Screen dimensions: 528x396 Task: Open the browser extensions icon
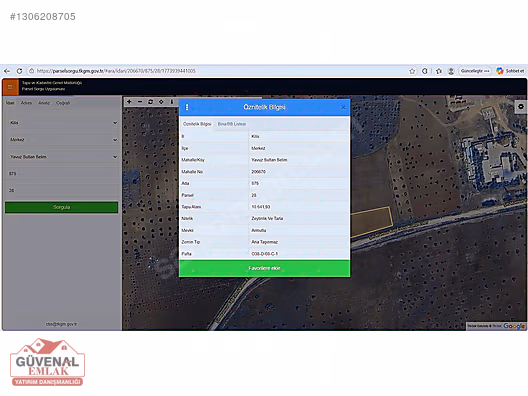(x=425, y=71)
